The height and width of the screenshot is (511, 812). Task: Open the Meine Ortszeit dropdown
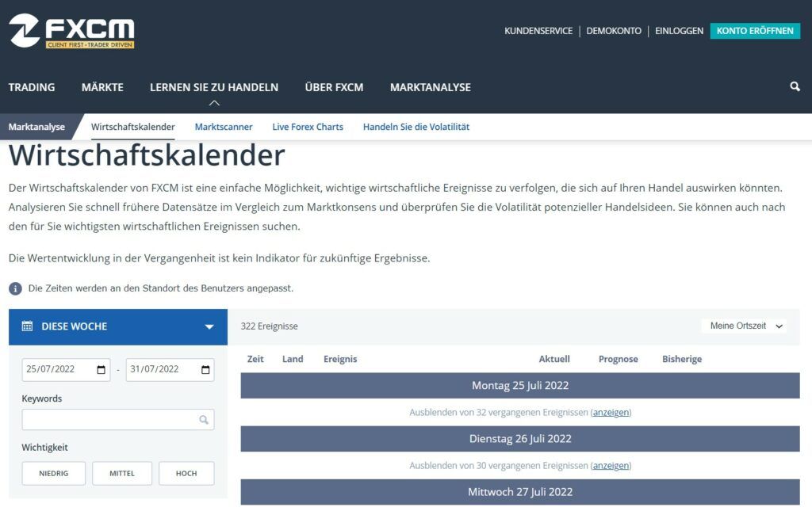click(745, 326)
